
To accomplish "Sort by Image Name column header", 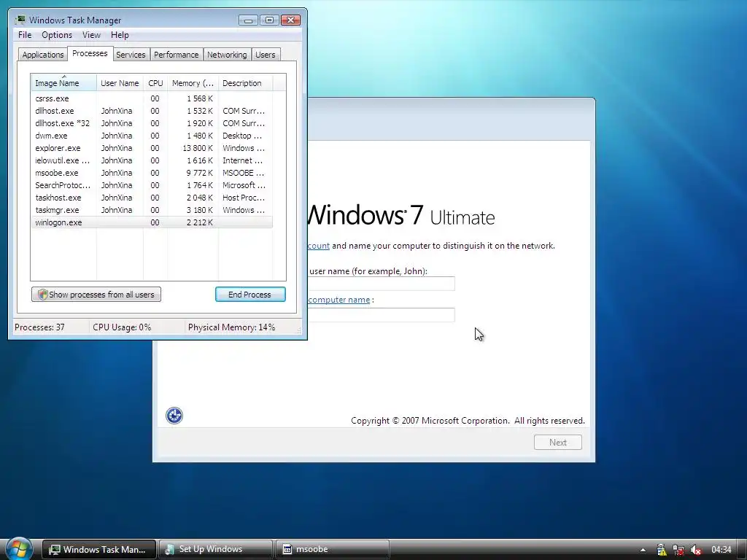I will click(x=64, y=83).
